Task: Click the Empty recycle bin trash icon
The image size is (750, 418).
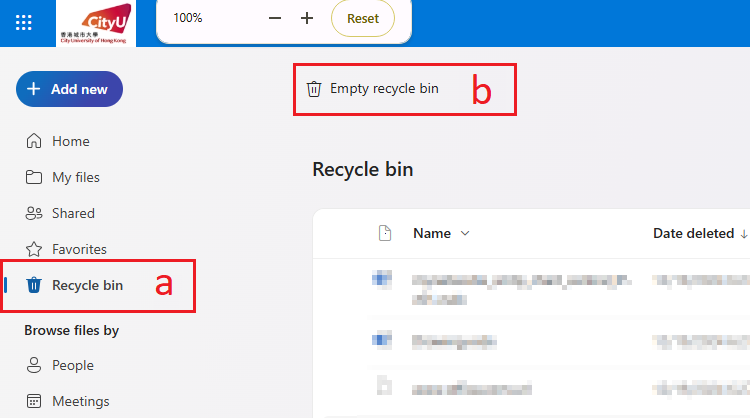Action: 314,89
